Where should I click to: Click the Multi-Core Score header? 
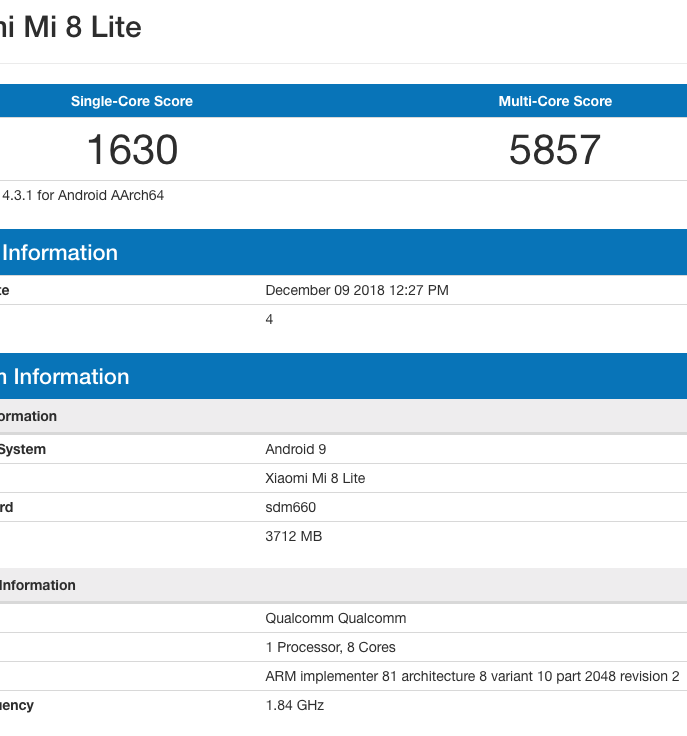(555, 101)
